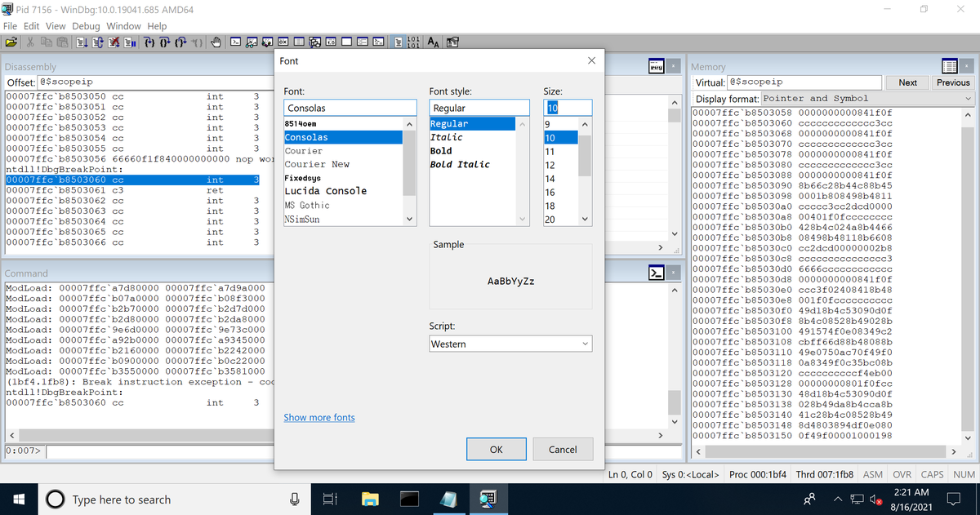Click the Font name input field
This screenshot has height=515, width=980.
(350, 108)
